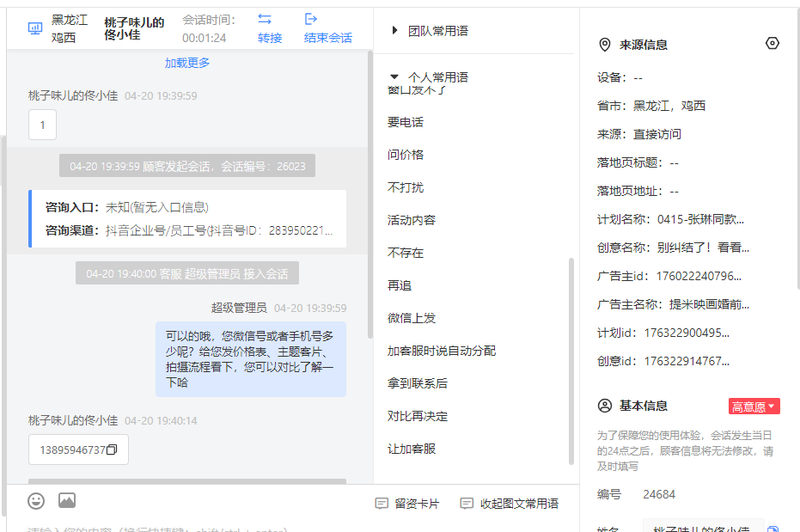Click the 咨询渠道 抖音企业号 info line

coord(189,230)
